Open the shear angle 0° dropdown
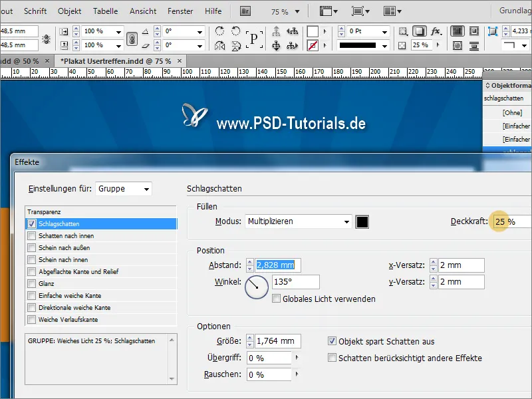Screen dimensions: 532x399 200,45
